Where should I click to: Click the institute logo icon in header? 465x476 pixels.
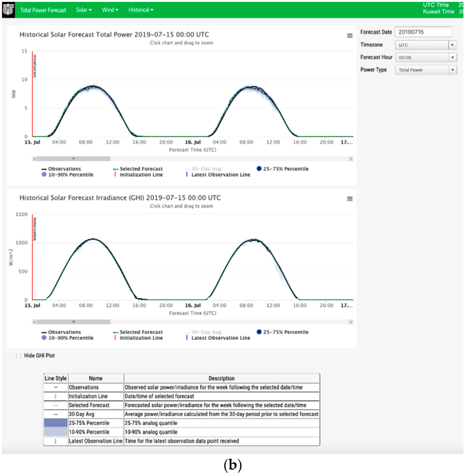(8, 10)
